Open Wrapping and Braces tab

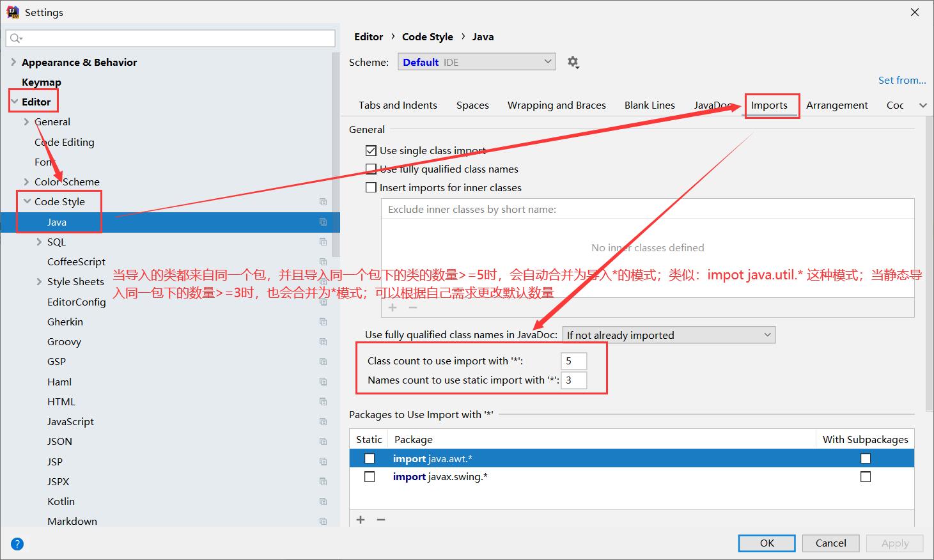[x=557, y=105]
